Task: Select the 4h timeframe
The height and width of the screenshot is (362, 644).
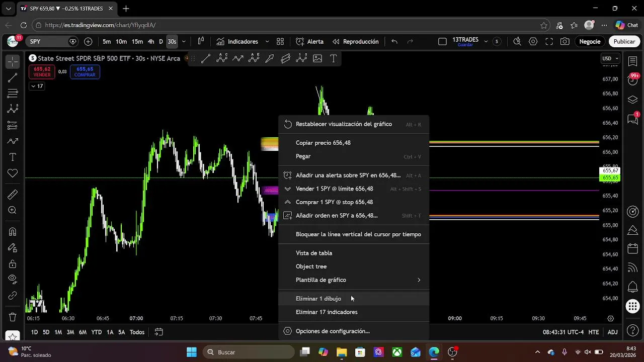Action: tap(151, 42)
